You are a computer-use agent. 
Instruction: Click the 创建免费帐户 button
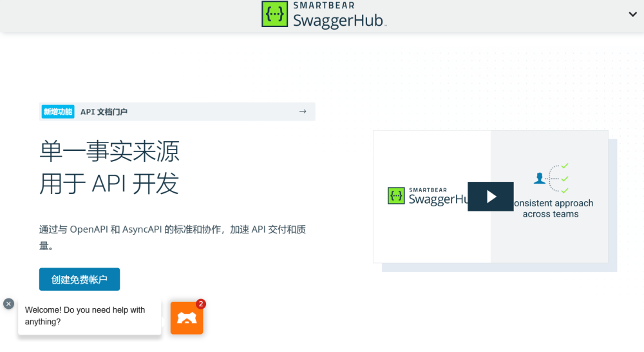point(79,279)
